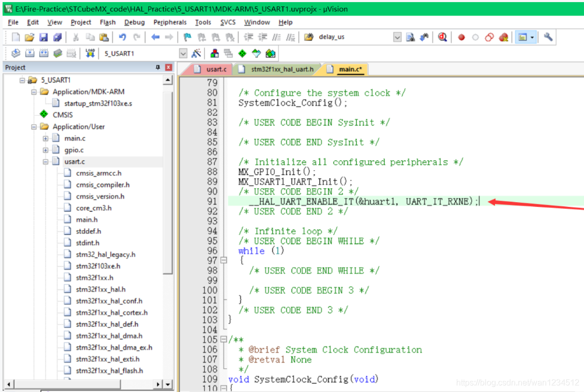
Task: Toggle the Insert Breakpoint red dot
Action: (461, 37)
